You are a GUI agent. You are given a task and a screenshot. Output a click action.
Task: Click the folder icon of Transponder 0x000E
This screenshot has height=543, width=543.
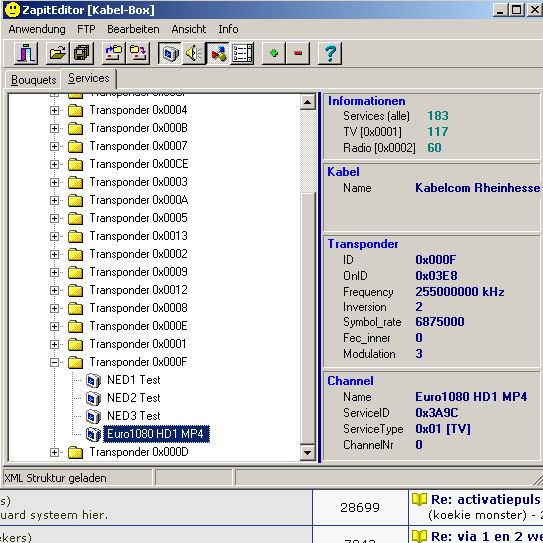(x=75, y=327)
